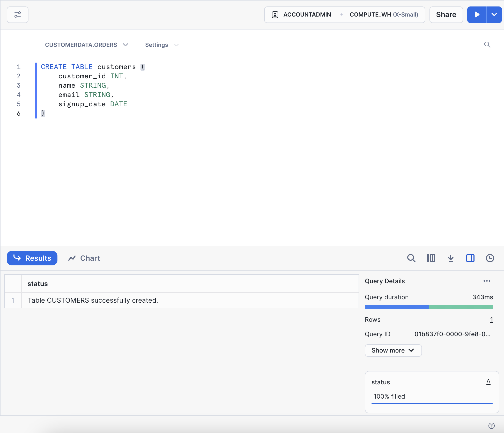Place cursor on signup_date DATE line
The image size is (504, 433).
pos(93,104)
